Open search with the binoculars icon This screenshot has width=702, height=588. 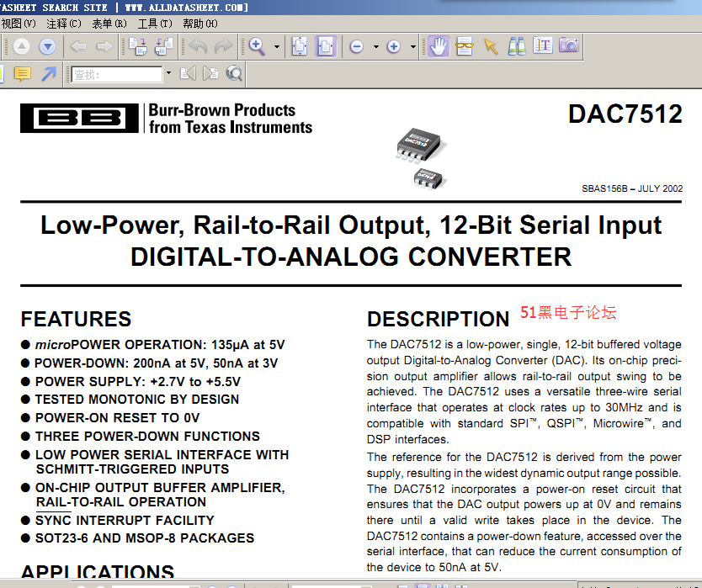point(517,46)
